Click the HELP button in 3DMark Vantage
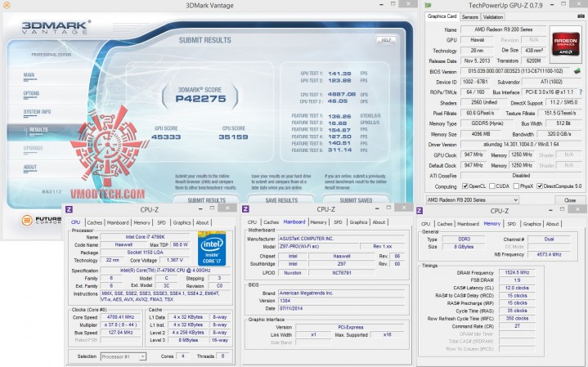 [x=386, y=40]
